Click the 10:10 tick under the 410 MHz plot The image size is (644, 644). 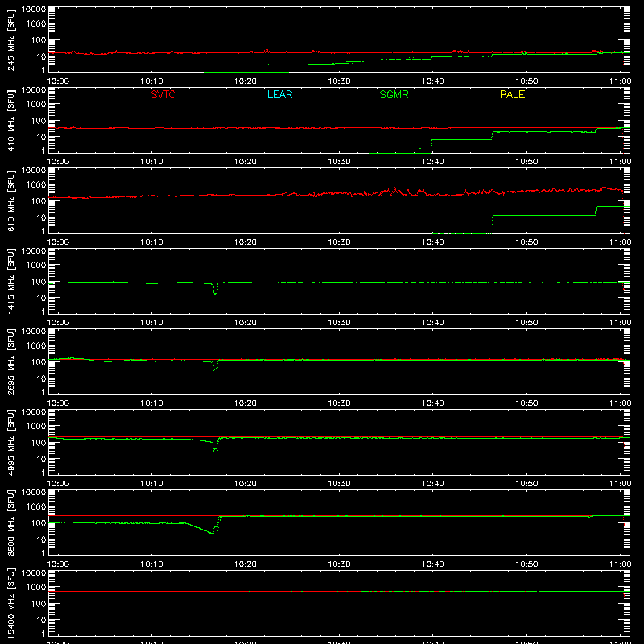pos(151,162)
